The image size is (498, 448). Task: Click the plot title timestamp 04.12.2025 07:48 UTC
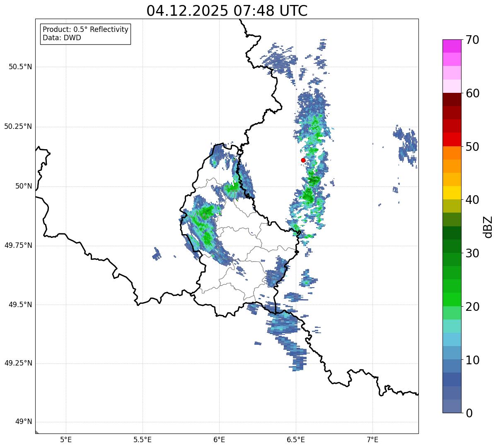click(x=227, y=11)
